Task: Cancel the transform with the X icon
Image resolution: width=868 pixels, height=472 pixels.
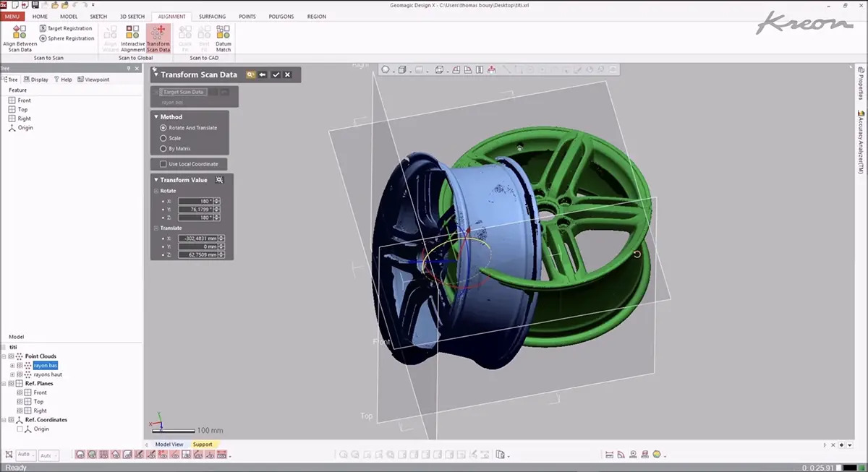Action: [288, 74]
